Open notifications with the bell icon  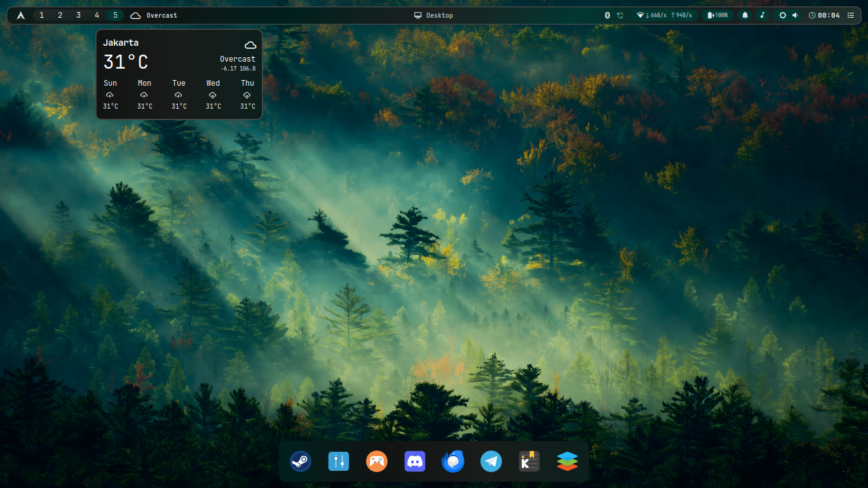(745, 15)
